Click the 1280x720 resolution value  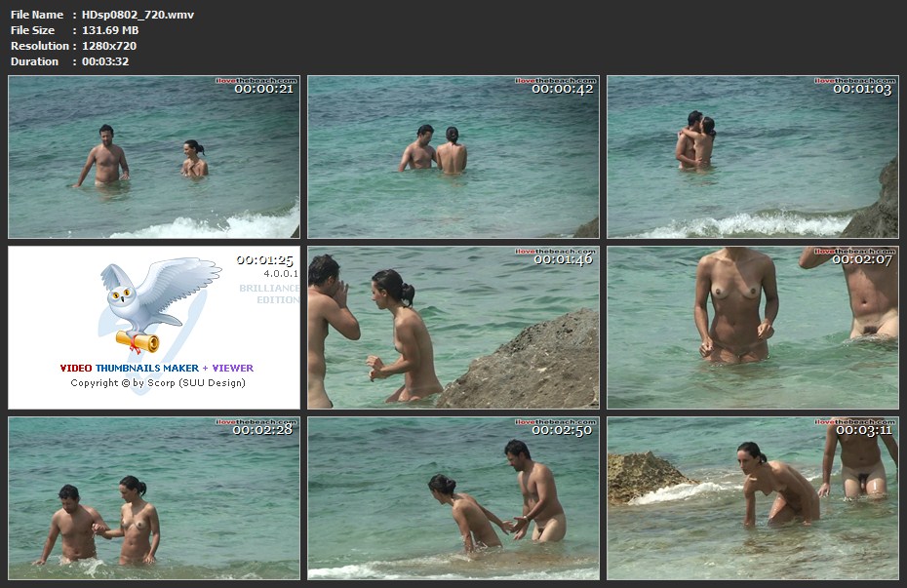109,46
